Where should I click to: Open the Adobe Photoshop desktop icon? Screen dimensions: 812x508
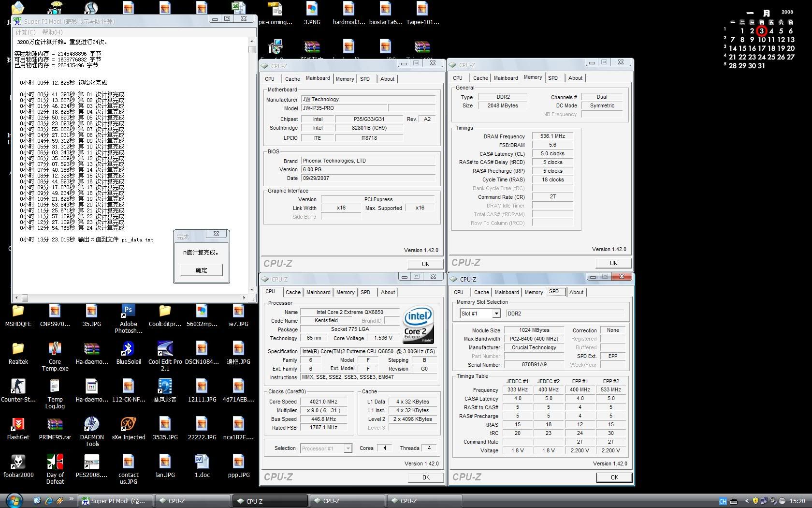point(128,318)
